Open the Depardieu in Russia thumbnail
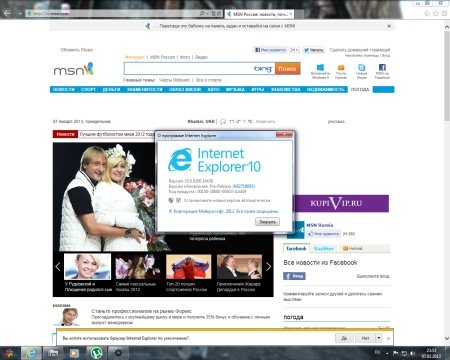Viewport: 450px width, 360px height. click(239, 267)
